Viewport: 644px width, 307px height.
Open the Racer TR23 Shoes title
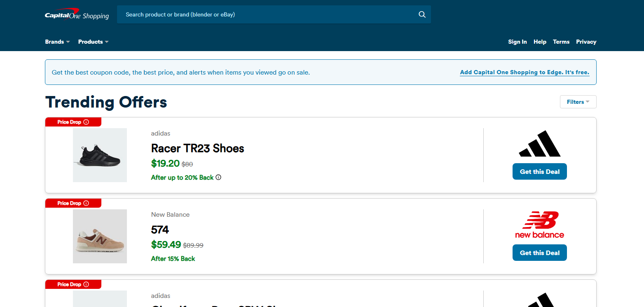pos(198,148)
